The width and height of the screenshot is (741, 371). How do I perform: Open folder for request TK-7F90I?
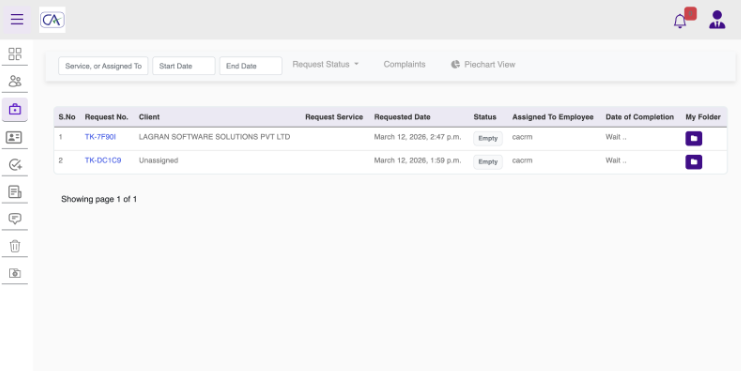point(693,138)
